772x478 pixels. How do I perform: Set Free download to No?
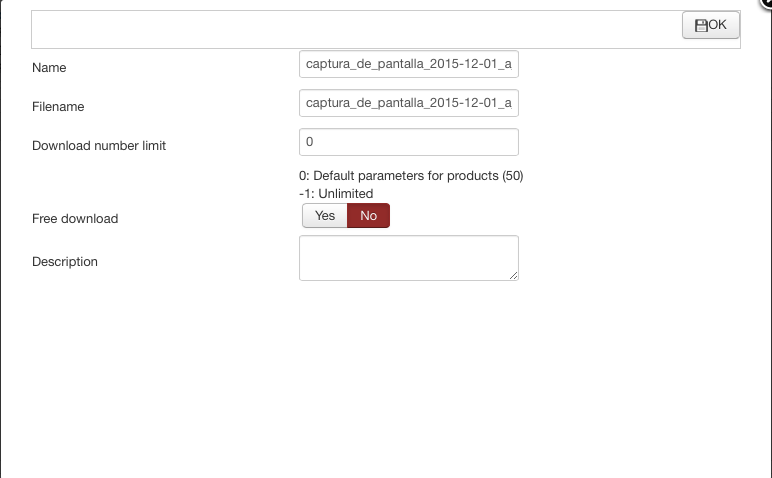pyautogui.click(x=368, y=216)
